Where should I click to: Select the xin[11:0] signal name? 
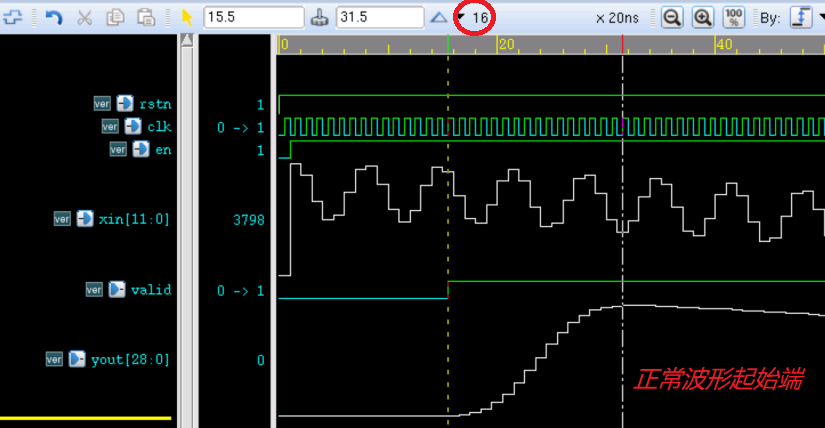(135, 219)
